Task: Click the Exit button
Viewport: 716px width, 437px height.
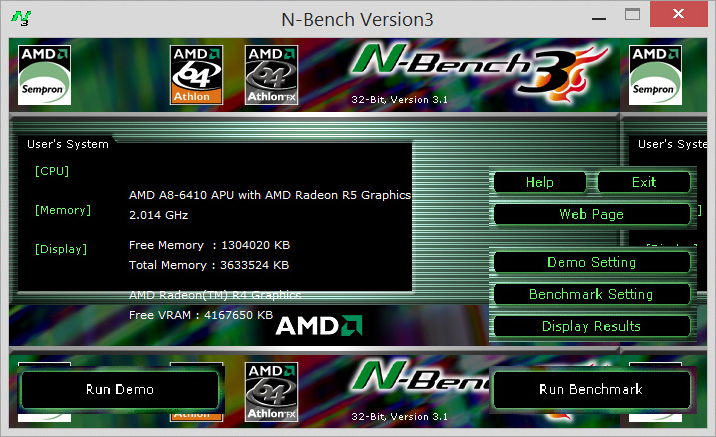Action: 644,182
